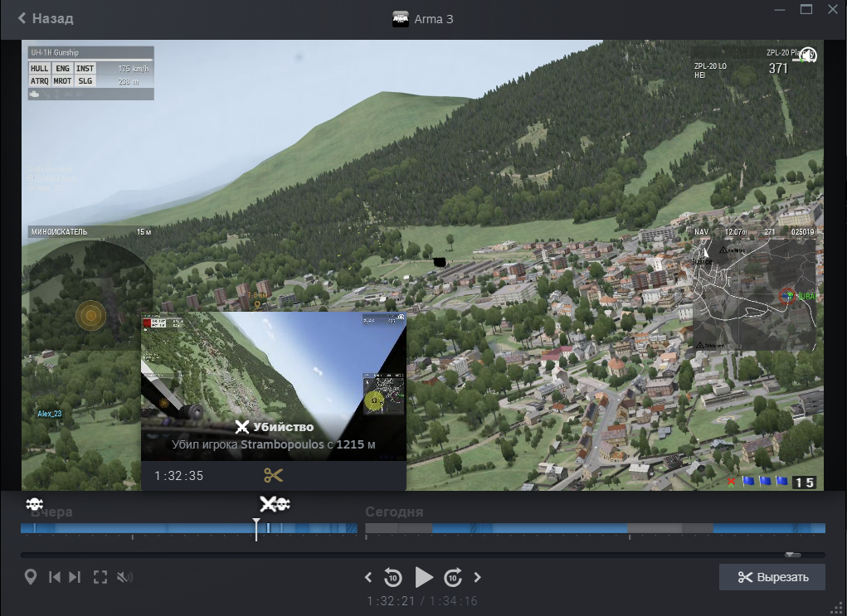This screenshot has height=616, width=847.
Task: Click the speaker icon in video corner
Action: pyautogui.click(x=807, y=55)
